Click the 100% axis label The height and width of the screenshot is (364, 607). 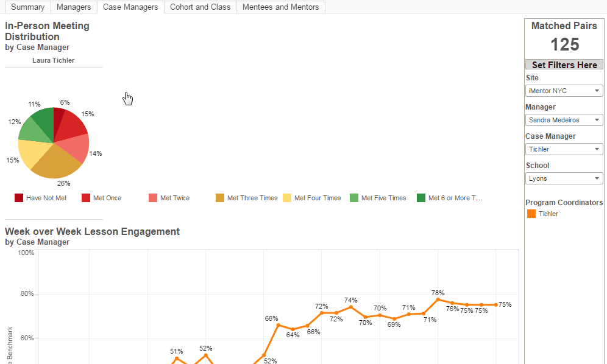(x=26, y=253)
